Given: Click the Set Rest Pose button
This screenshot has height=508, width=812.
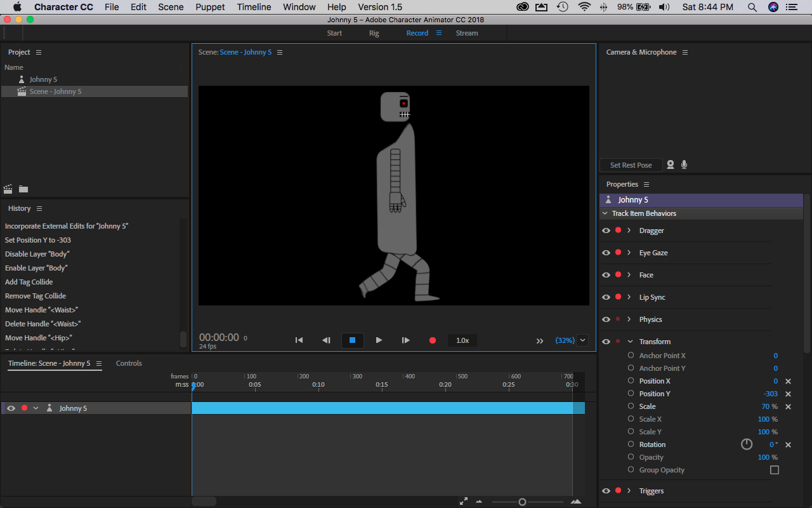Looking at the screenshot, I should click(631, 165).
